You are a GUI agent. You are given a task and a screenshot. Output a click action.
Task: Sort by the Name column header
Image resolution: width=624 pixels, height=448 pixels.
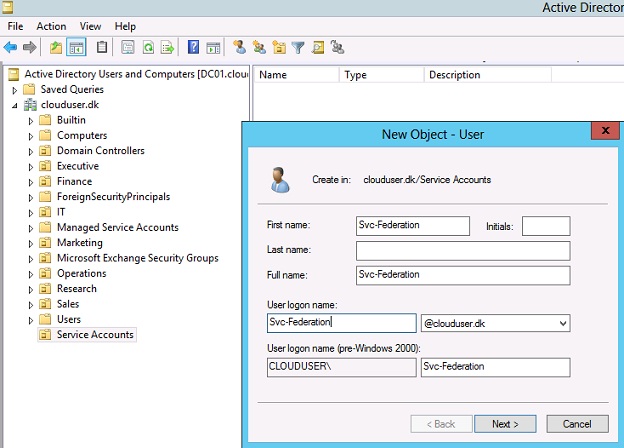pyautogui.click(x=296, y=75)
